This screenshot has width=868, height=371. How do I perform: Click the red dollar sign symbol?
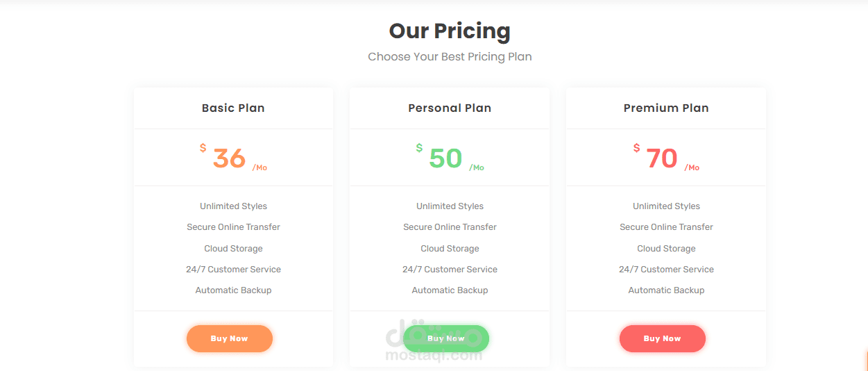pyautogui.click(x=636, y=148)
